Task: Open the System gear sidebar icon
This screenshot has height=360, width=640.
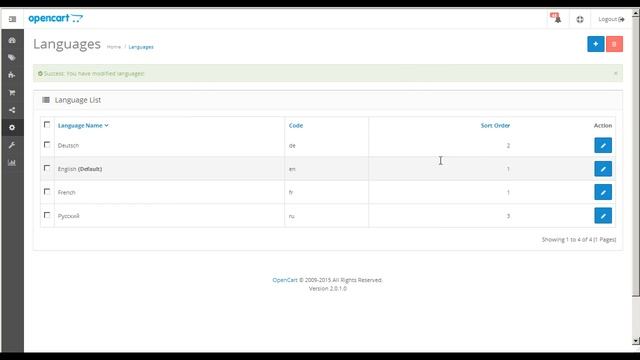Action: 12,127
